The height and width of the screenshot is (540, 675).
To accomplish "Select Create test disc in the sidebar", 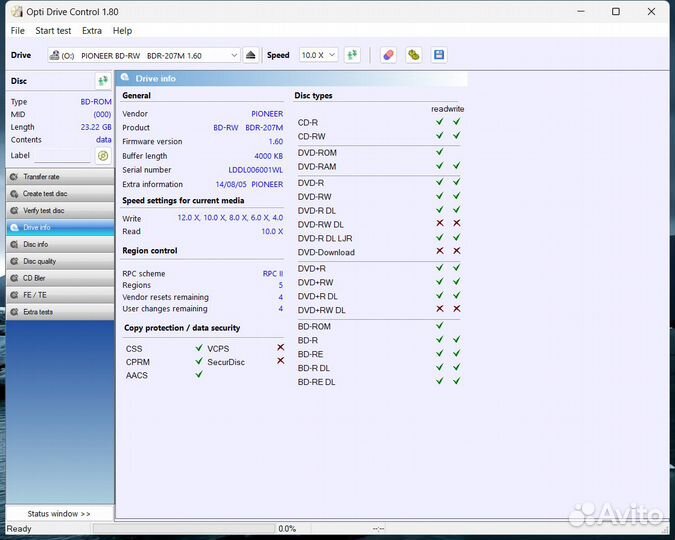I will coord(58,194).
